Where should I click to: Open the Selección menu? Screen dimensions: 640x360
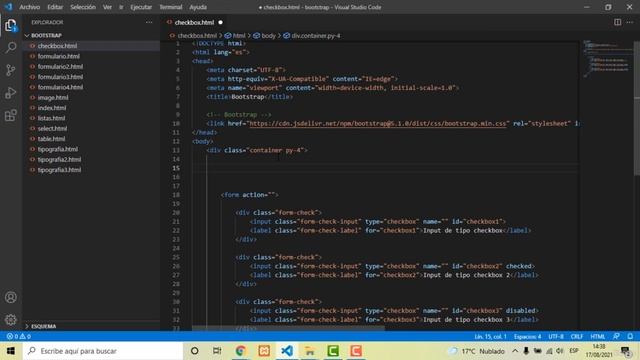click(x=83, y=7)
